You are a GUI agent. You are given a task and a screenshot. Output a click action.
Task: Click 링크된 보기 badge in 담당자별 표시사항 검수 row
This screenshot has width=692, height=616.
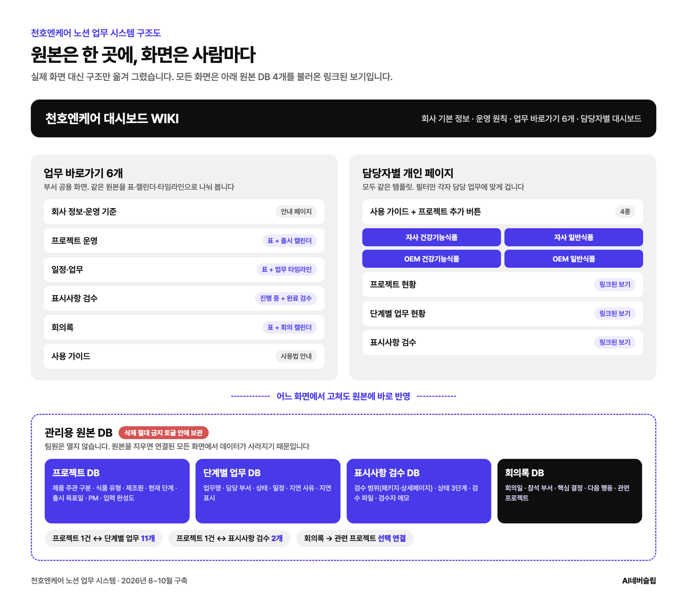[x=615, y=342]
